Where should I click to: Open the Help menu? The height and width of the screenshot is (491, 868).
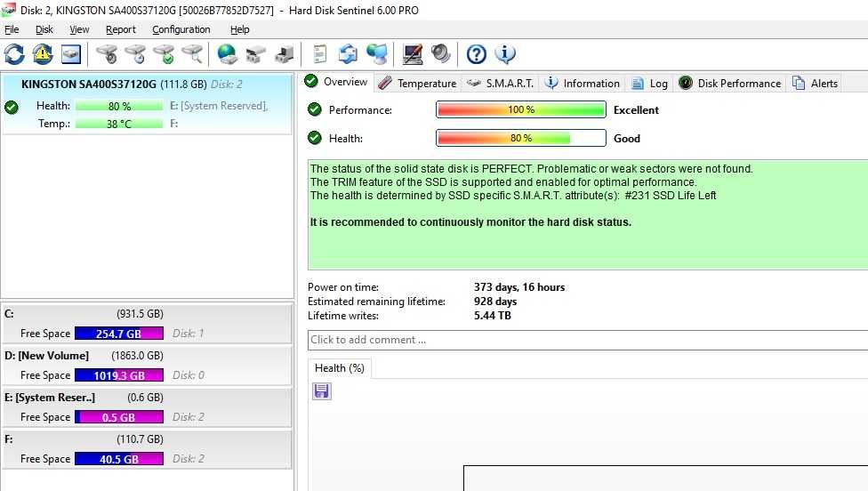point(240,29)
